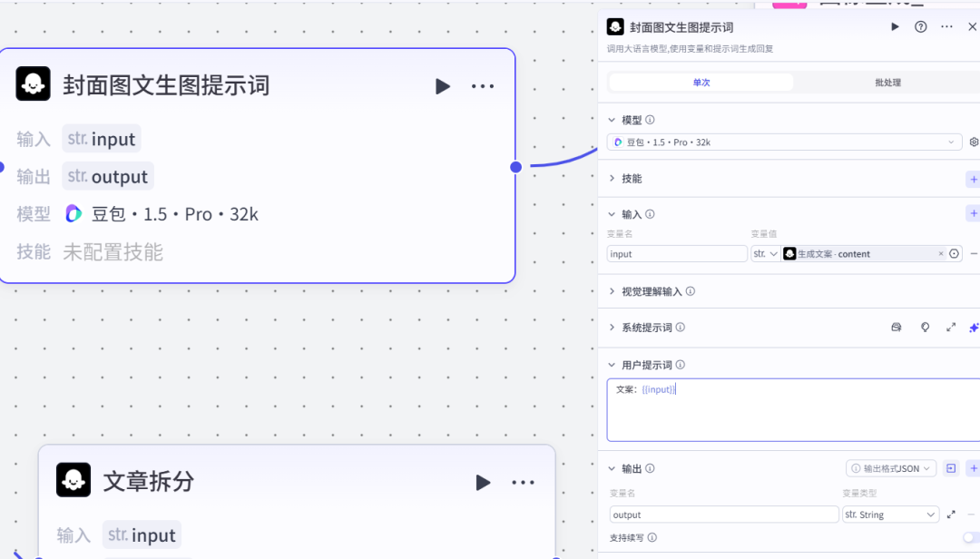
Task: Edit the input variable name field
Action: click(x=677, y=254)
